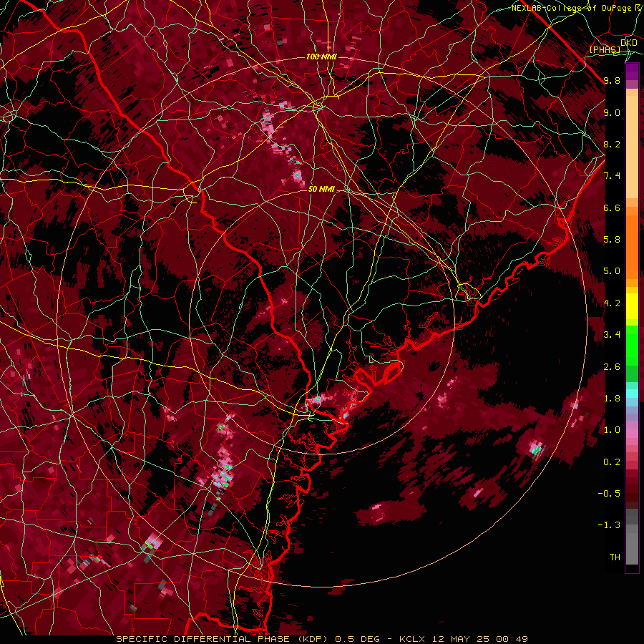Click the pale peach segment of color bar
The image size is (644, 644).
632,147
